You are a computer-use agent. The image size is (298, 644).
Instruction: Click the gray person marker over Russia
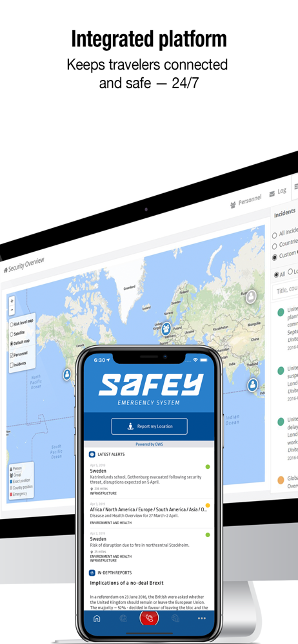pyautogui.click(x=251, y=296)
